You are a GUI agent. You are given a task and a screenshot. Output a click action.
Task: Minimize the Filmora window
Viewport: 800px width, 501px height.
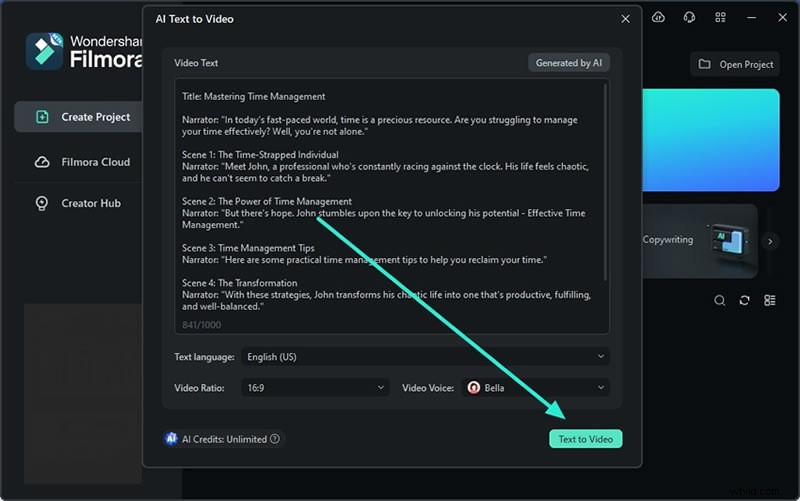[752, 17]
